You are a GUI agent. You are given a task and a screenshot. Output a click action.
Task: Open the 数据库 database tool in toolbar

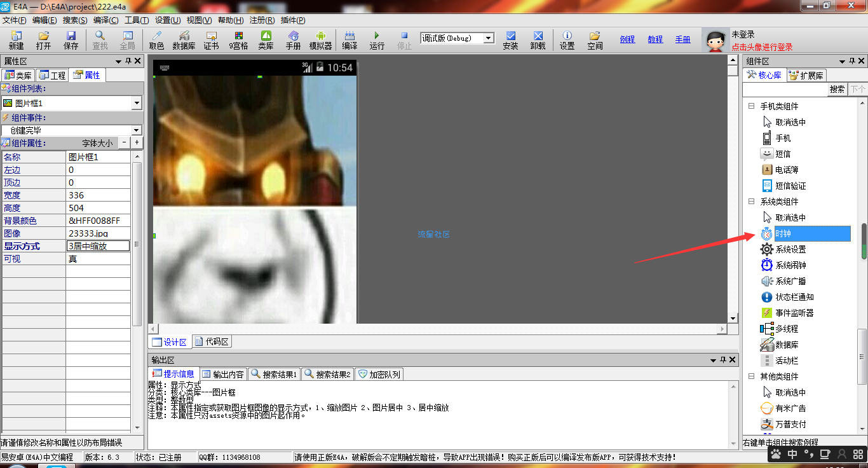(184, 40)
